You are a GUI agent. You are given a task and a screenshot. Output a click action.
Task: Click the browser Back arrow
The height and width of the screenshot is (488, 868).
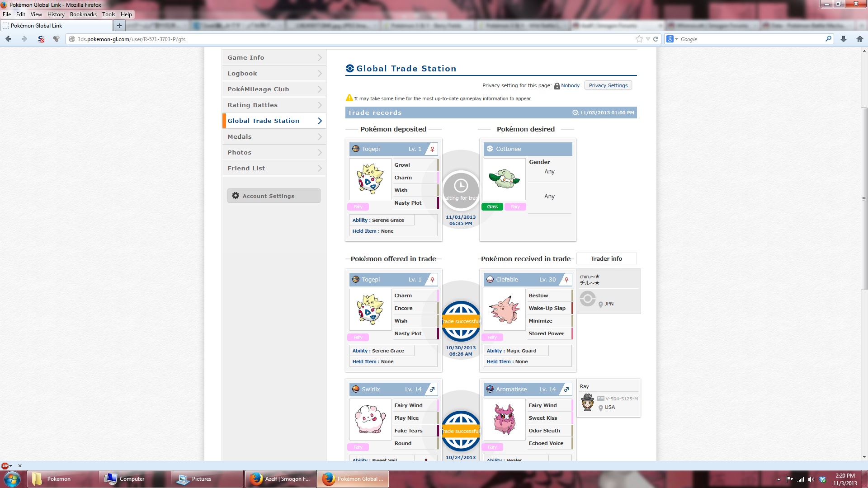(8, 39)
